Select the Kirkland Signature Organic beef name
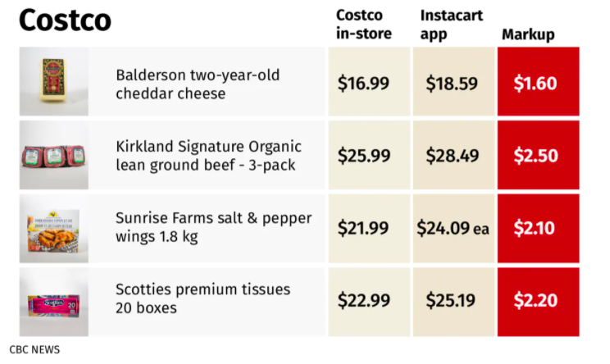The width and height of the screenshot is (610, 364). click(208, 155)
